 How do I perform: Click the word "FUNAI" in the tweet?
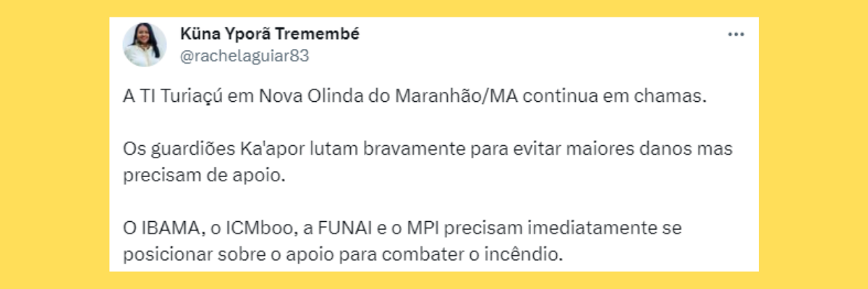(x=330, y=228)
